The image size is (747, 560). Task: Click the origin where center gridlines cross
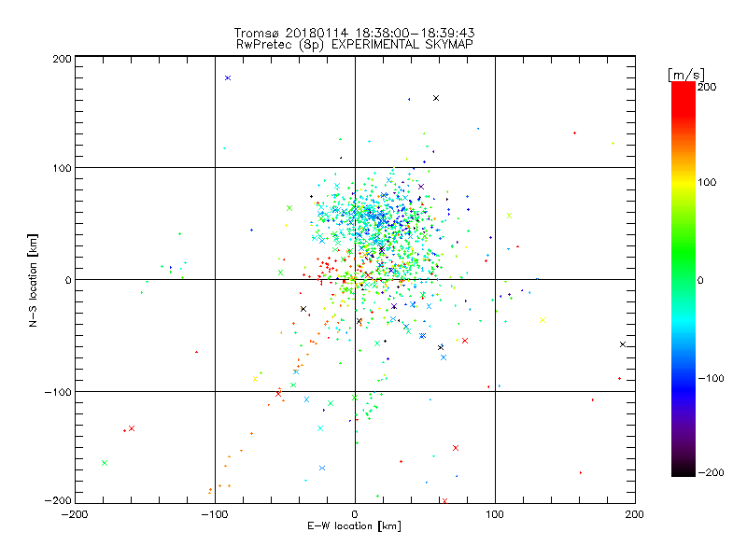tap(355, 279)
